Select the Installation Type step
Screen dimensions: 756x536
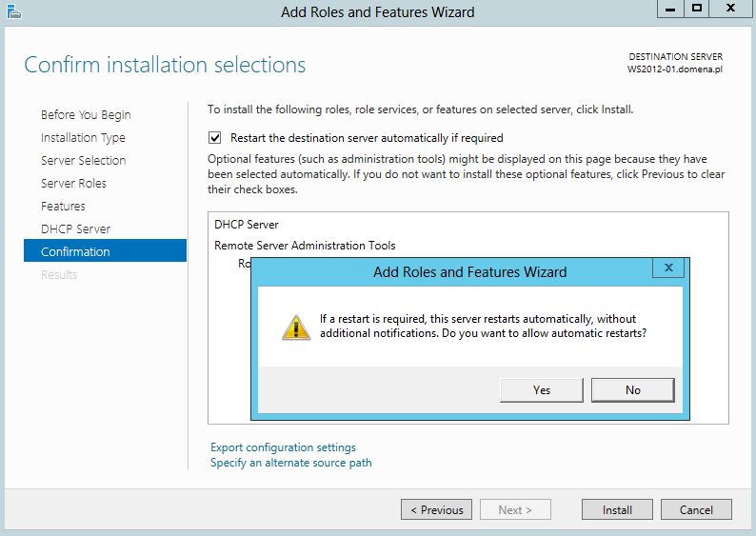pos(83,138)
